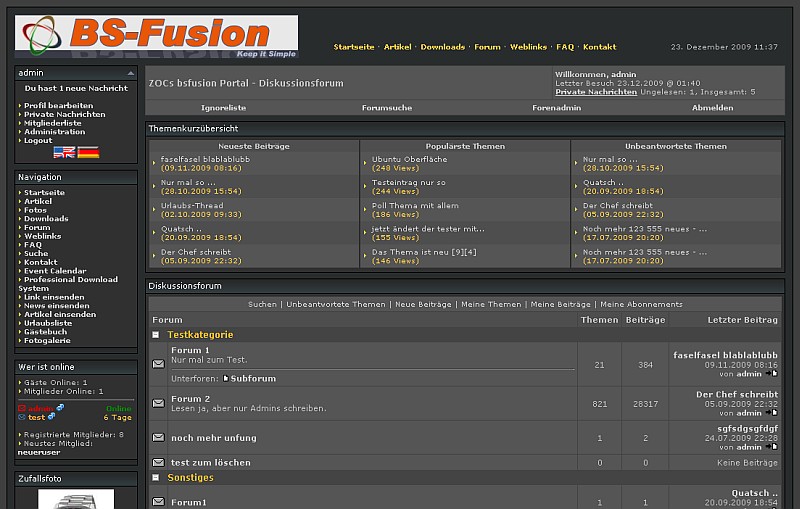Click the Zufallsfoto thumbnail image
Screen dimensions: 800x509
click(x=76, y=499)
